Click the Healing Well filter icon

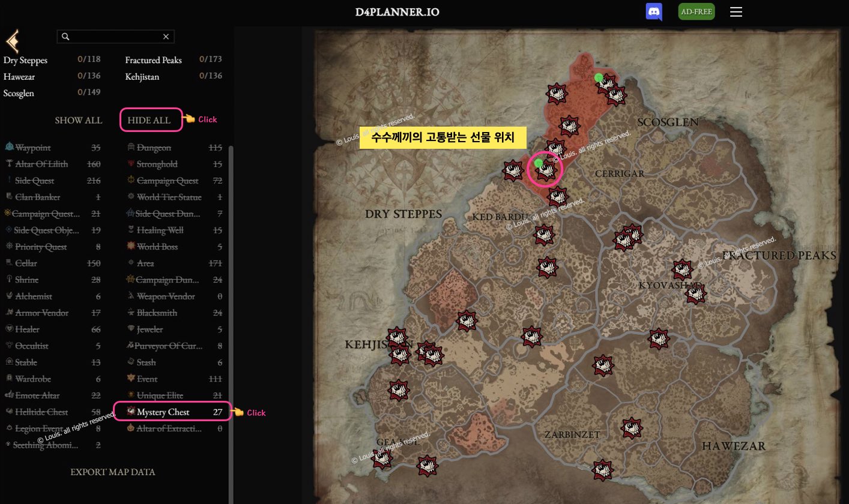tap(131, 230)
